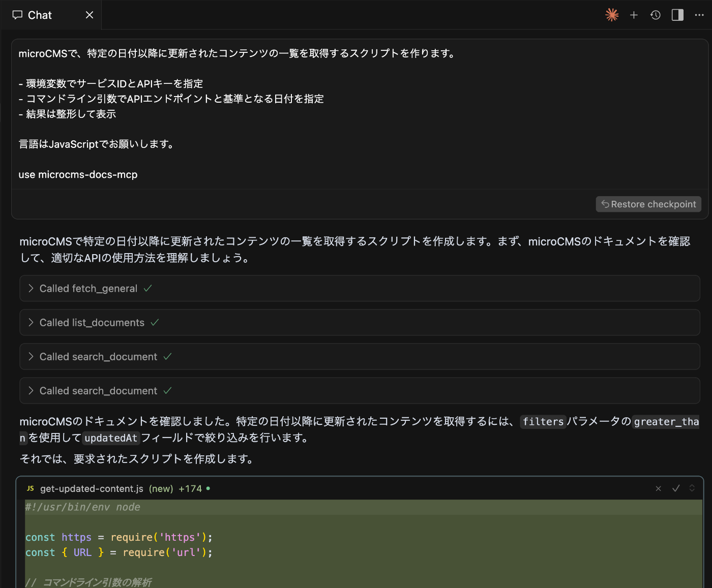712x588 pixels.
Task: Click the Restore checkpoint button
Action: pyautogui.click(x=648, y=204)
